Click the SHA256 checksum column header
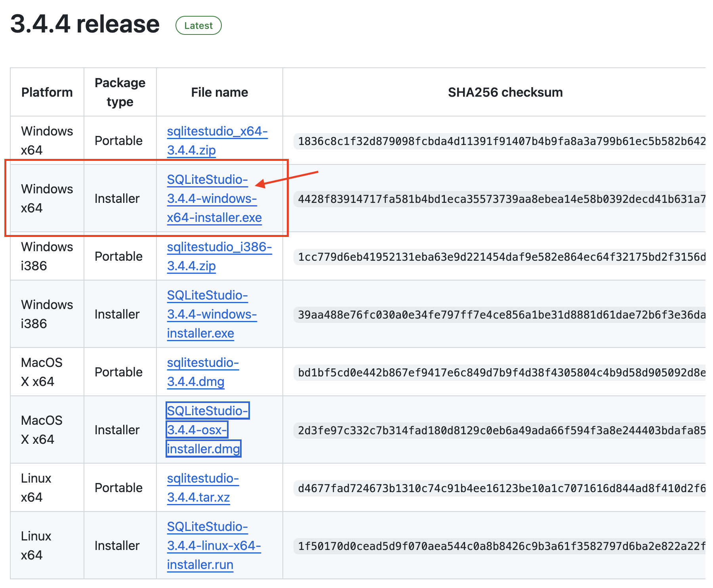 [505, 92]
